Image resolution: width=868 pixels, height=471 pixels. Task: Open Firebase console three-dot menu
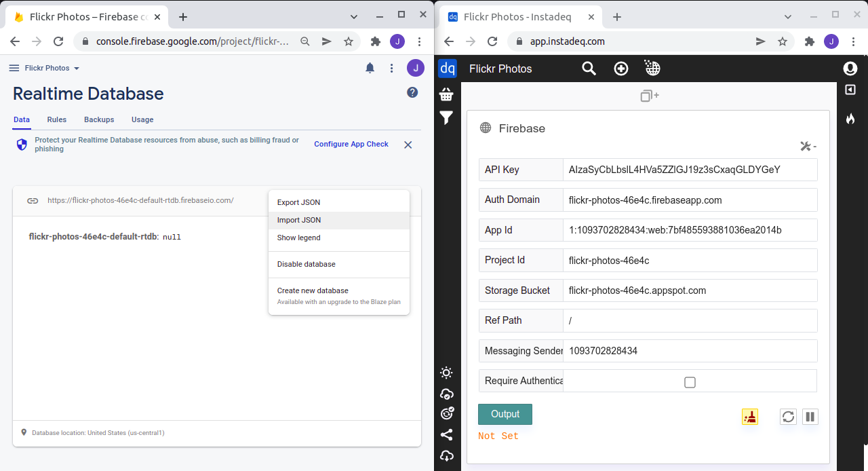coord(391,68)
